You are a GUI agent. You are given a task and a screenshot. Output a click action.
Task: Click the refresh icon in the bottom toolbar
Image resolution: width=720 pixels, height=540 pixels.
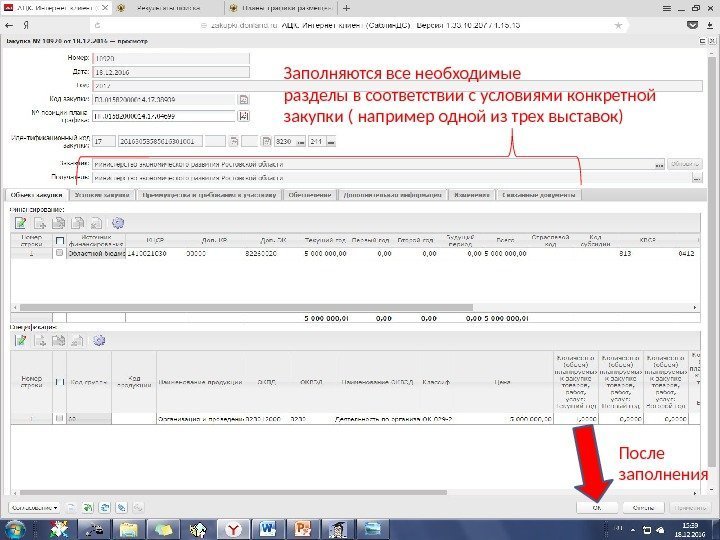pos(105,507)
